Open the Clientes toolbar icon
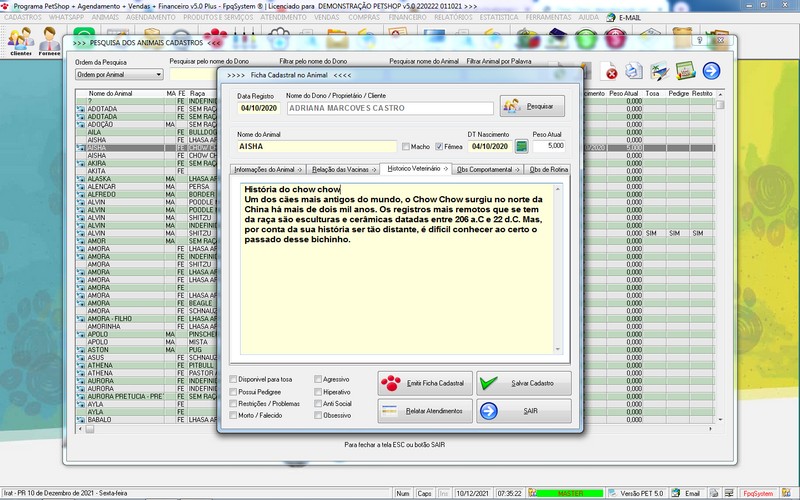 [21, 41]
